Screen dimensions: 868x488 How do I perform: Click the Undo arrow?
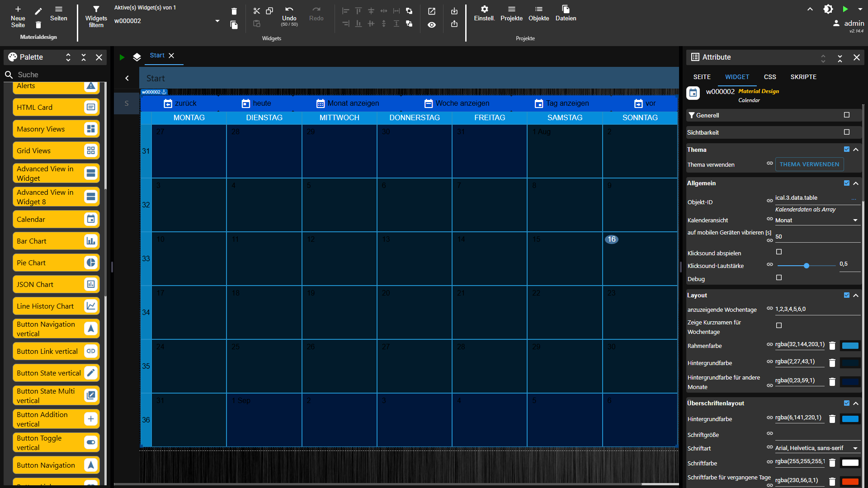click(x=289, y=9)
